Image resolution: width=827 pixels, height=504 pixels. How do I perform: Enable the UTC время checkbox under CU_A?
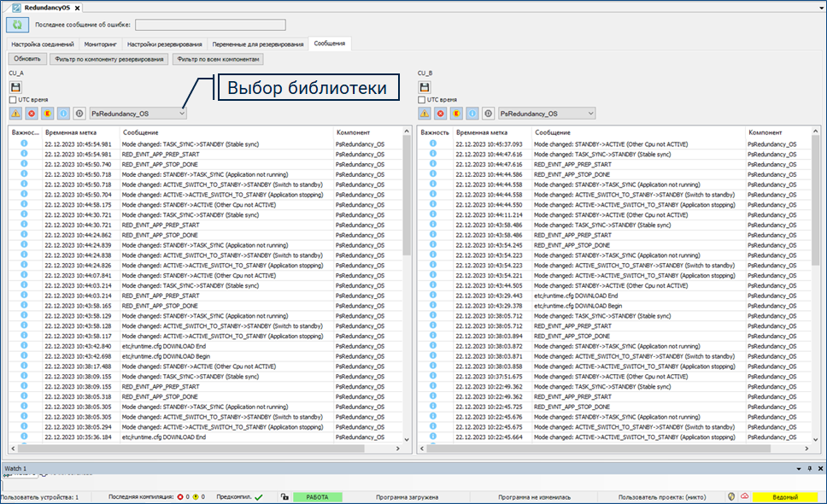click(14, 100)
